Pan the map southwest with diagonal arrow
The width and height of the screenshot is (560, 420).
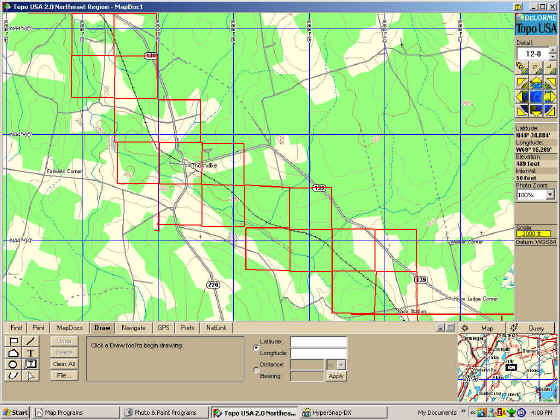click(x=522, y=111)
